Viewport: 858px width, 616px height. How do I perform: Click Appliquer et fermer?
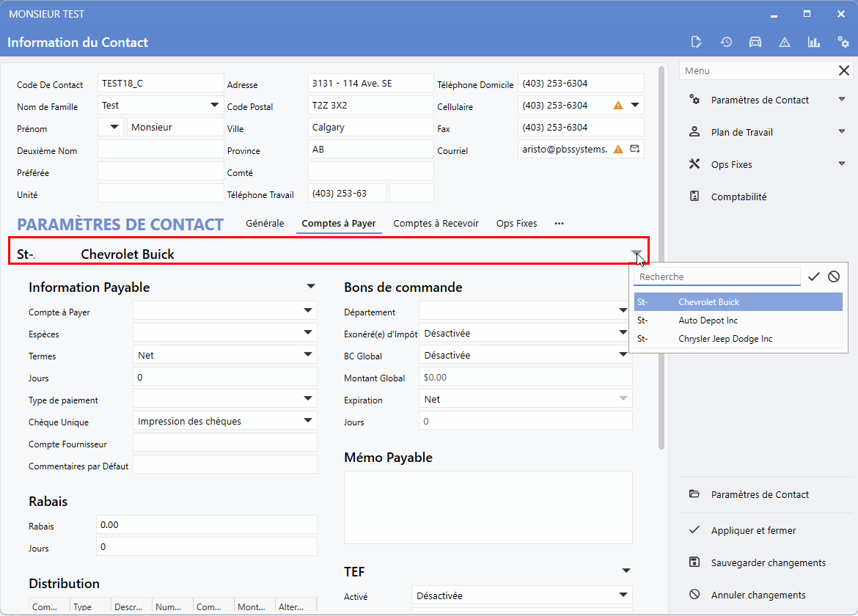[x=753, y=530]
